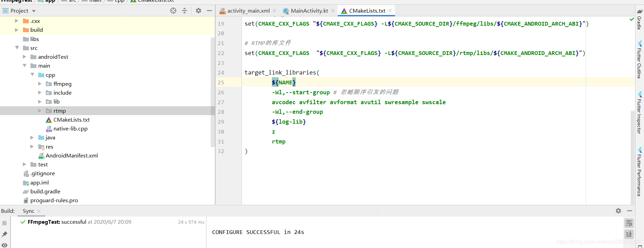Close the MainActivity.kt tab

click(x=333, y=11)
